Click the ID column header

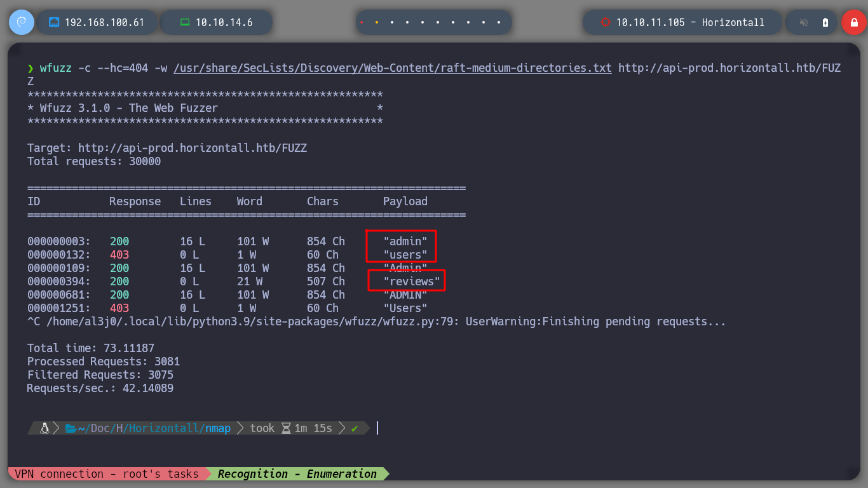tap(34, 201)
